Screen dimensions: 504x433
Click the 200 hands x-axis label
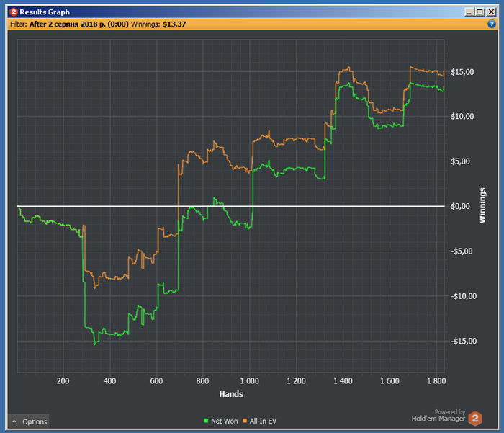tap(63, 381)
